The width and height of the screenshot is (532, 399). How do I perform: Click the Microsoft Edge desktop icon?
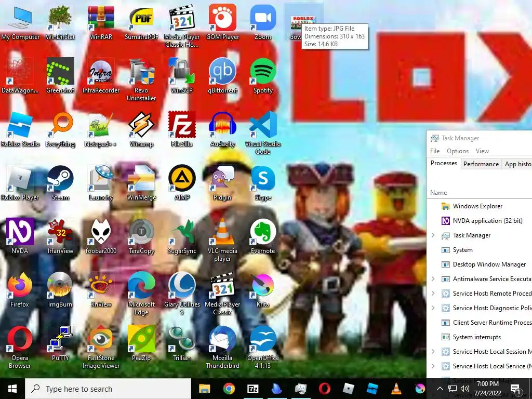coord(141,294)
